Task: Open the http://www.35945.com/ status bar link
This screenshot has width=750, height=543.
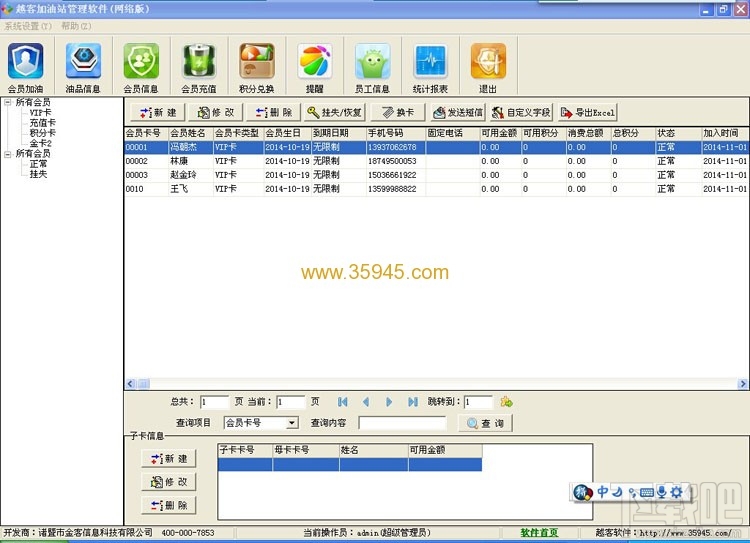Action: click(x=685, y=533)
